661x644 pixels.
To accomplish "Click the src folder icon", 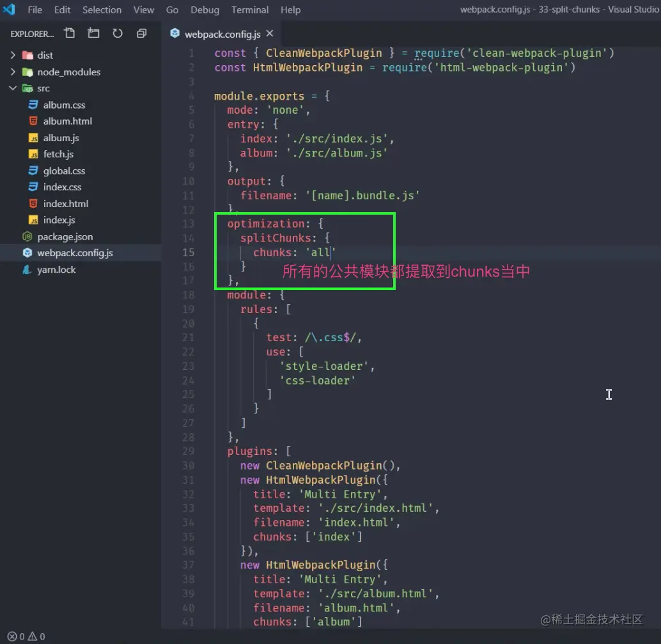I will [x=27, y=88].
